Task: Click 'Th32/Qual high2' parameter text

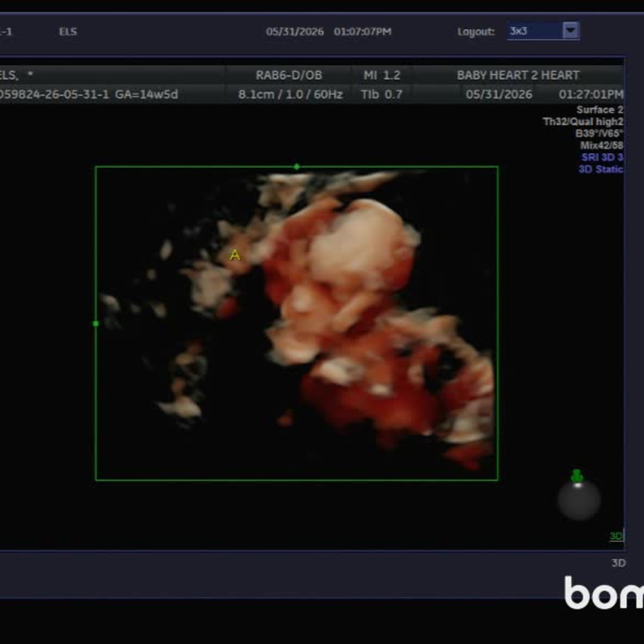Action: coord(583,122)
